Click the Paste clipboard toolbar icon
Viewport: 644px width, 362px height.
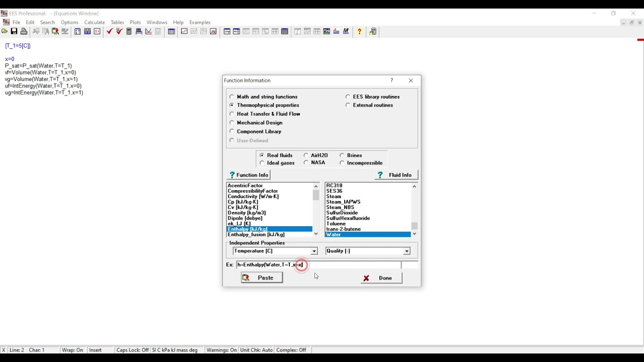pyautogui.click(x=55, y=31)
